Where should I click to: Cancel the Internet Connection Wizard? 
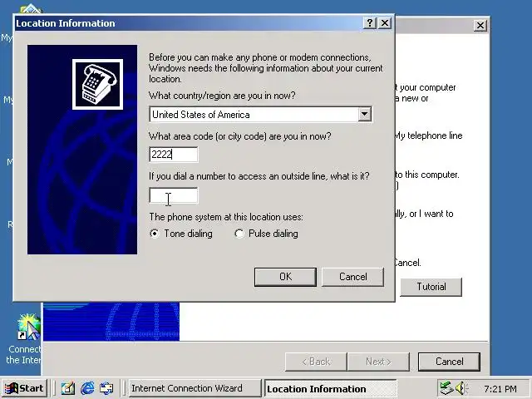(x=449, y=362)
